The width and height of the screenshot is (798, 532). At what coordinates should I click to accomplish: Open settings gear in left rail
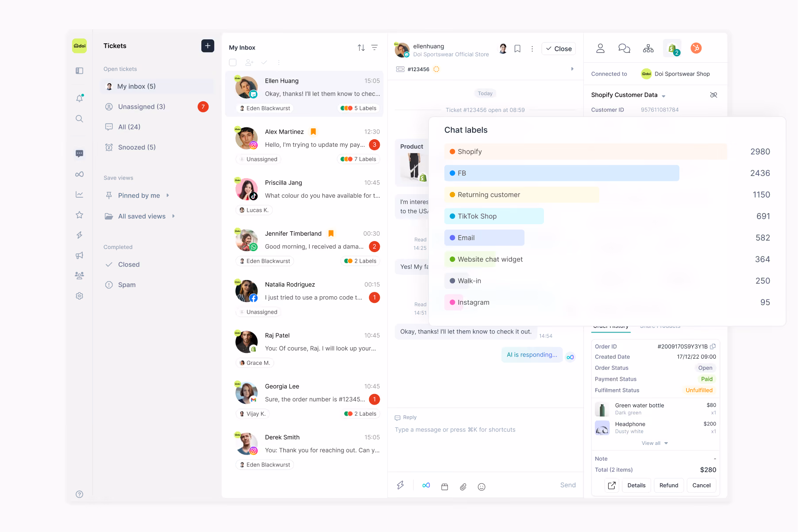tap(80, 296)
